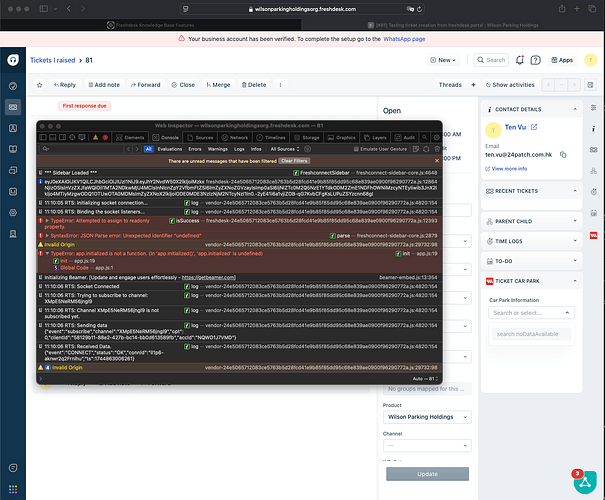Open Car Park Information search select
Viewport: 605px width, 500px height.
[531, 312]
